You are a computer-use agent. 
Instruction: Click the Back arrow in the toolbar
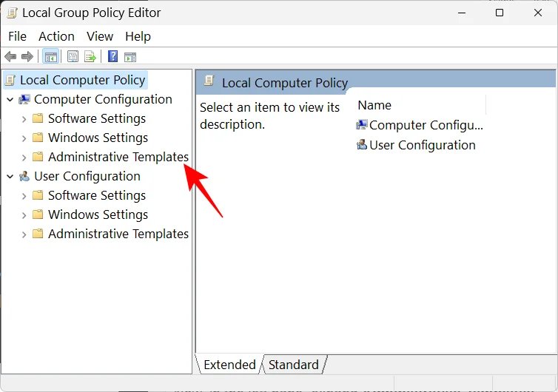[x=10, y=56]
